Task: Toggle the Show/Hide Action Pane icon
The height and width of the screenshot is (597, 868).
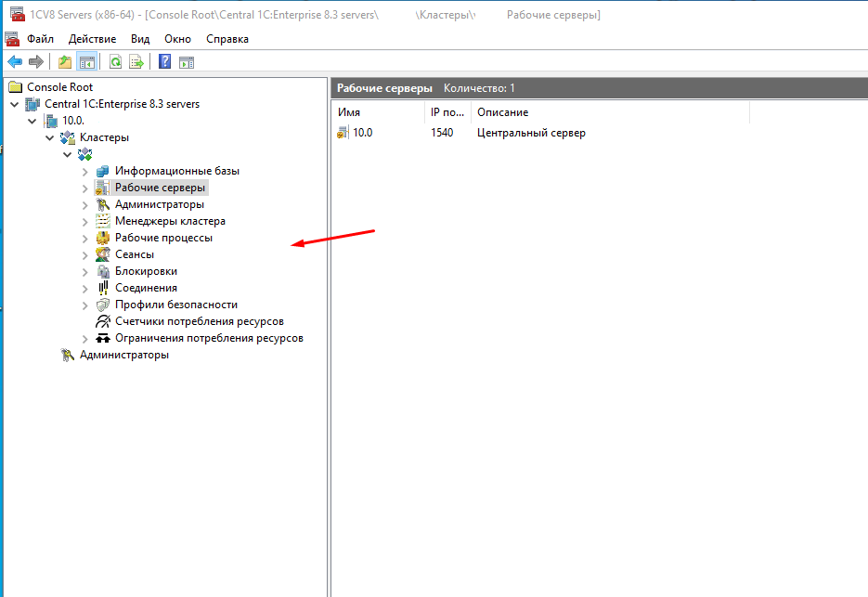Action: click(x=187, y=62)
